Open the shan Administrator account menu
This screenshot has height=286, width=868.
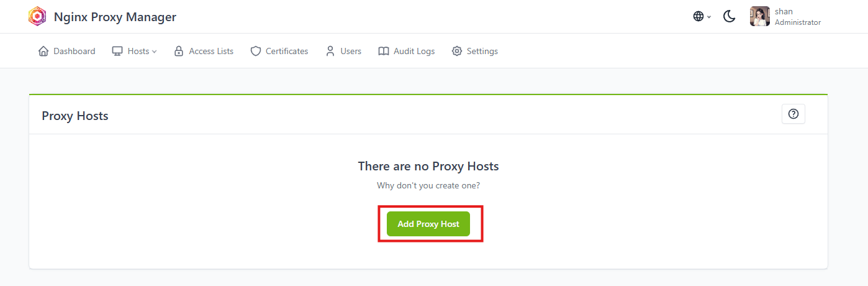[785, 17]
